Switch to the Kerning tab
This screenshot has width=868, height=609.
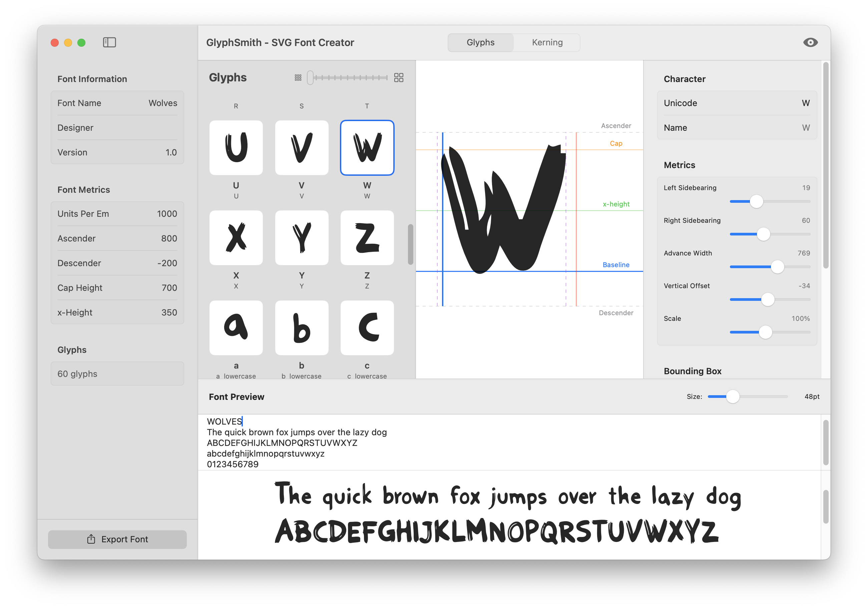pyautogui.click(x=547, y=42)
